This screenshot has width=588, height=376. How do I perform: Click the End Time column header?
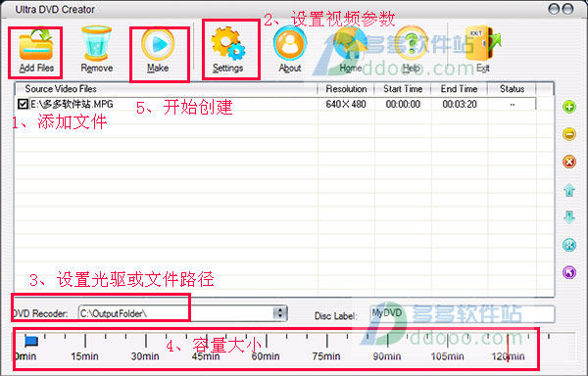[x=459, y=89]
